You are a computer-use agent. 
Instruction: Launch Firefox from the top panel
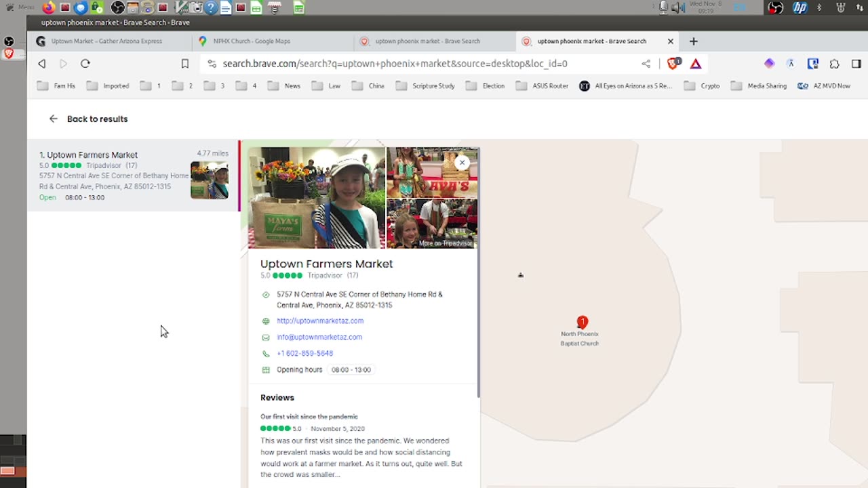point(49,8)
